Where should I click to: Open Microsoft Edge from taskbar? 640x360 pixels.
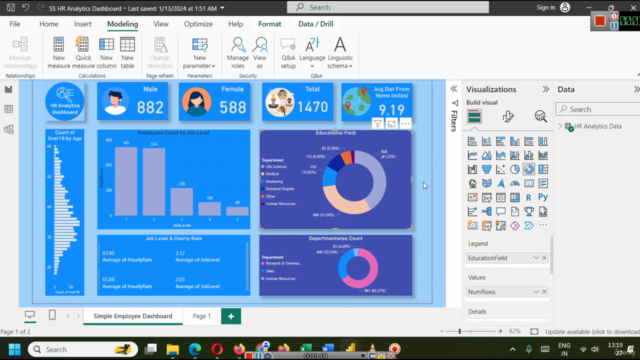click(x=195, y=349)
